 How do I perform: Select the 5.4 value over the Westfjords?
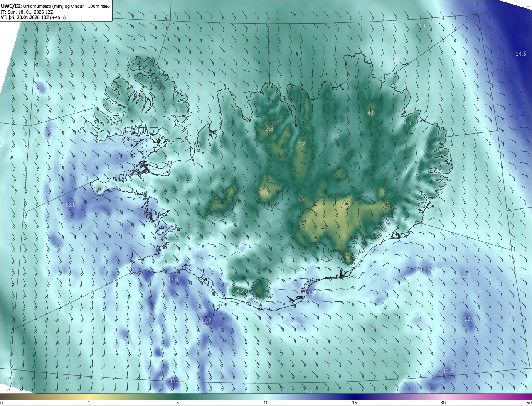click(156, 79)
